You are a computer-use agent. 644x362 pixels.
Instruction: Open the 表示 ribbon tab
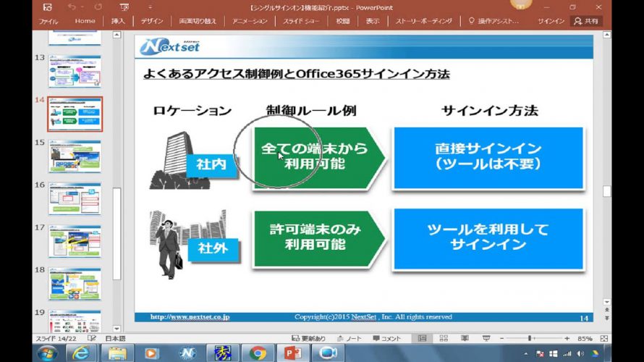coord(373,21)
